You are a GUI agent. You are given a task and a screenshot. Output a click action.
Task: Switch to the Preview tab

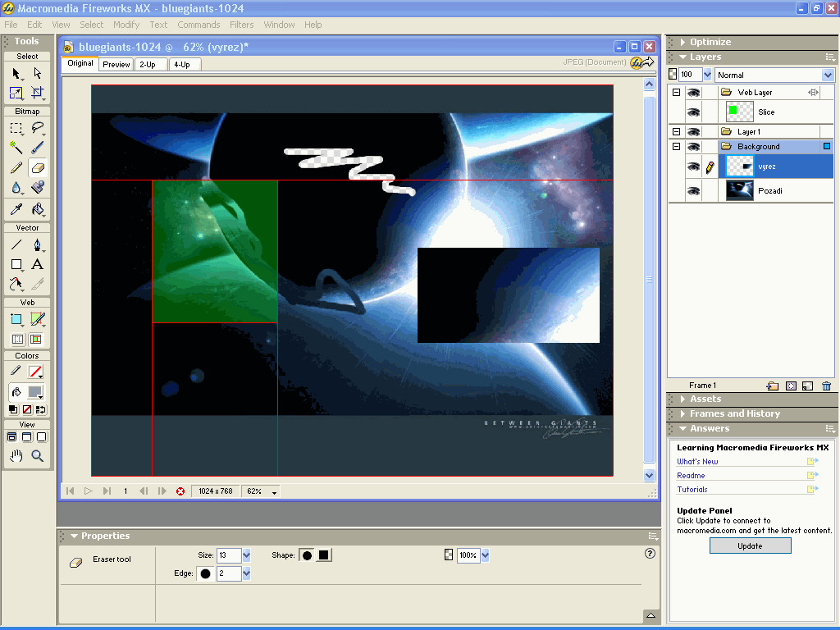116,64
